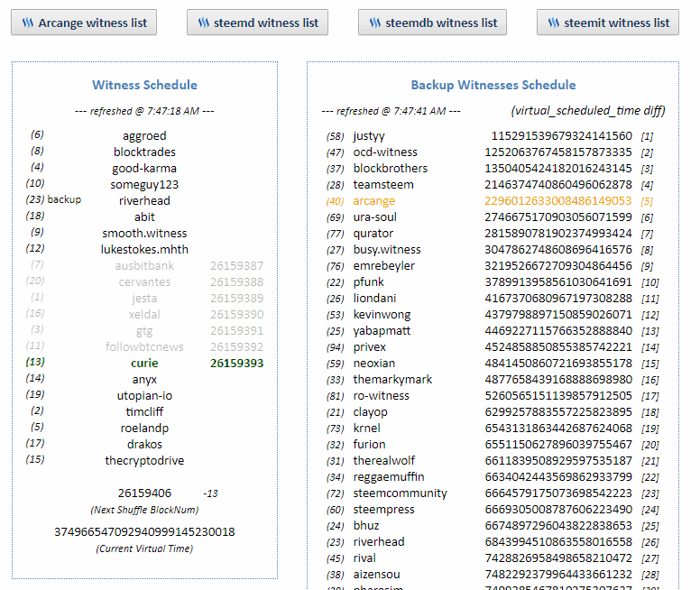This screenshot has height=590, width=700.
Task: Click witness name roelandp
Action: [x=144, y=429]
